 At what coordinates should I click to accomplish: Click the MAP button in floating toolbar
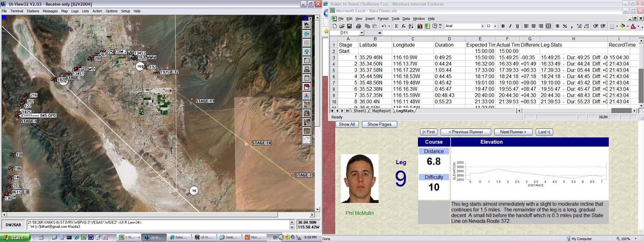307,25
